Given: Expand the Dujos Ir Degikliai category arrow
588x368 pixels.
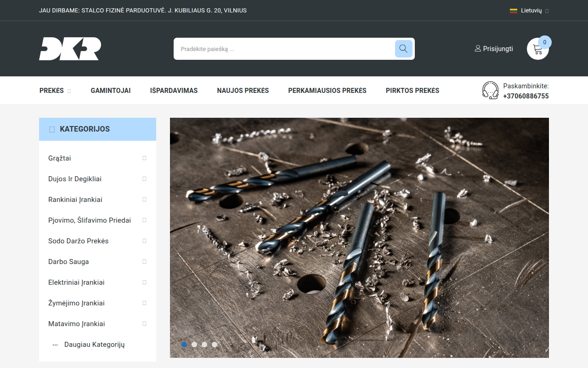Looking at the screenshot, I should click(144, 178).
